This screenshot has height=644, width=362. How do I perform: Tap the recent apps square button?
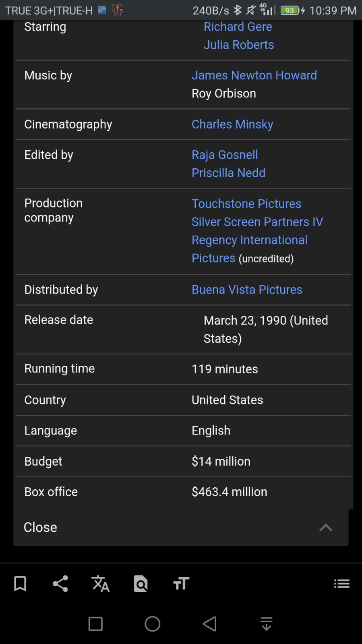click(95, 624)
